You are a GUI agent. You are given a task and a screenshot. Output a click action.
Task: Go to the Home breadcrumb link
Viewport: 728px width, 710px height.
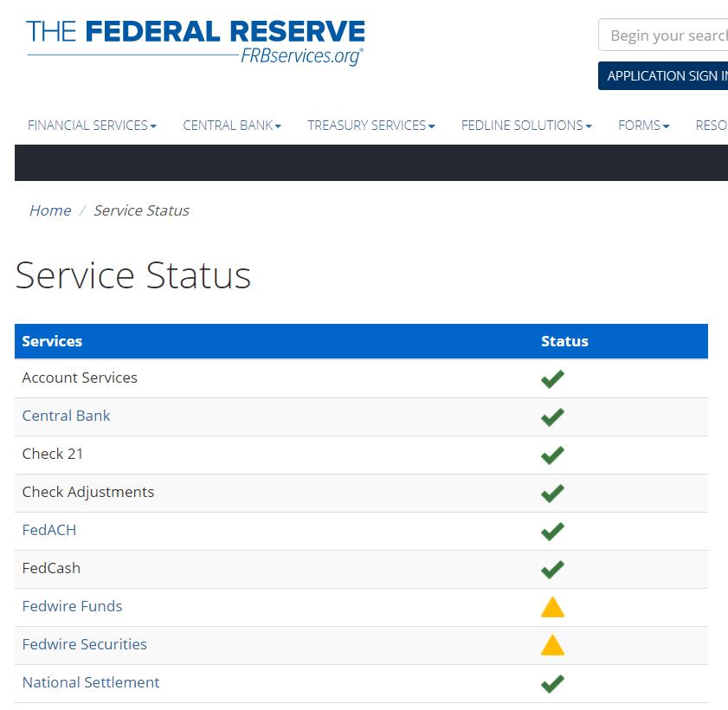(50, 210)
